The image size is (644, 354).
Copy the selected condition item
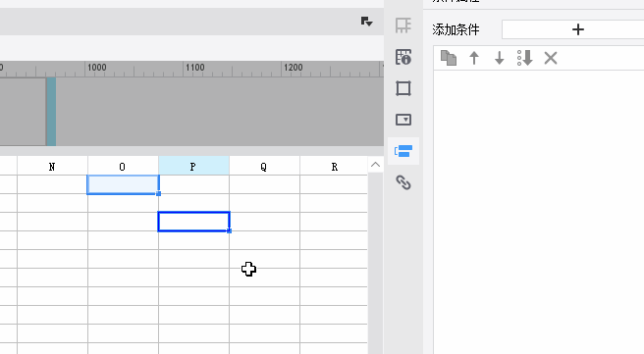pyautogui.click(x=449, y=58)
